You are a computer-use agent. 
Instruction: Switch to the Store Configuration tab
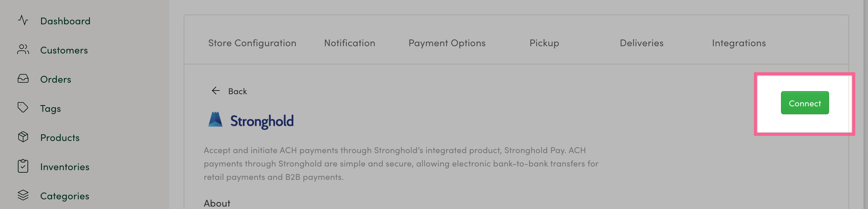click(x=252, y=43)
